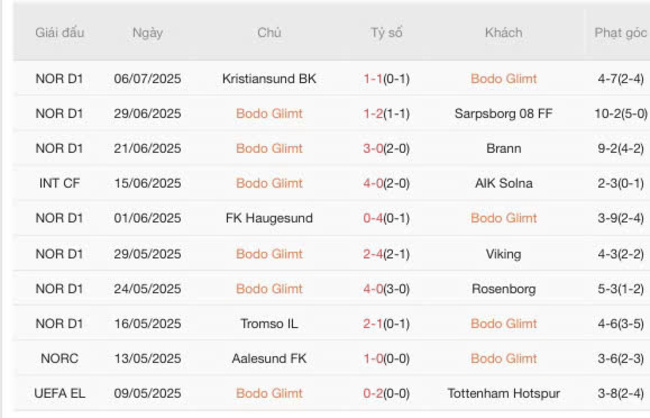The width and height of the screenshot is (650, 418).
Task: Click the Phạt góc column header
Action: [x=621, y=33]
